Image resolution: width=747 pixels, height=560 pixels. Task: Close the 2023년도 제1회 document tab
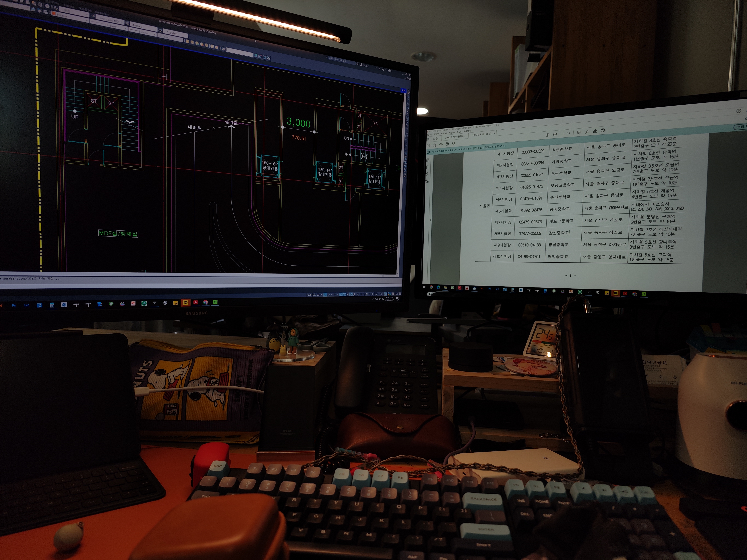click(x=494, y=133)
